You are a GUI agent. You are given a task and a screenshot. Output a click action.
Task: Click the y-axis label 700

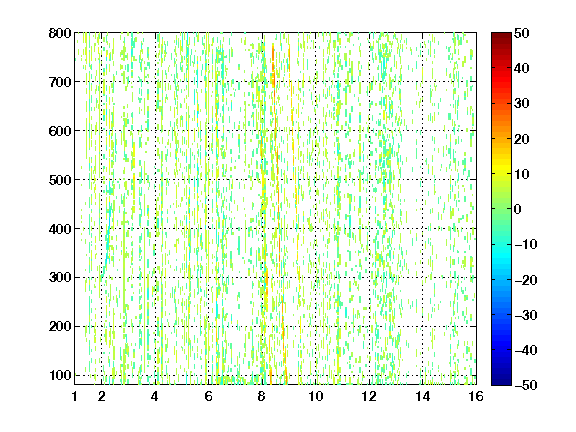60,82
